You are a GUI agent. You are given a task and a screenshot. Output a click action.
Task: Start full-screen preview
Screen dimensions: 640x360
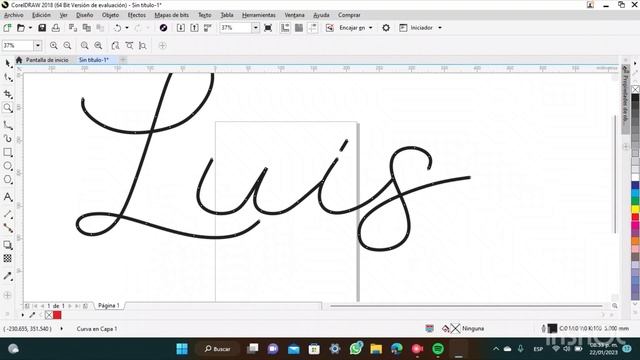tap(268, 28)
